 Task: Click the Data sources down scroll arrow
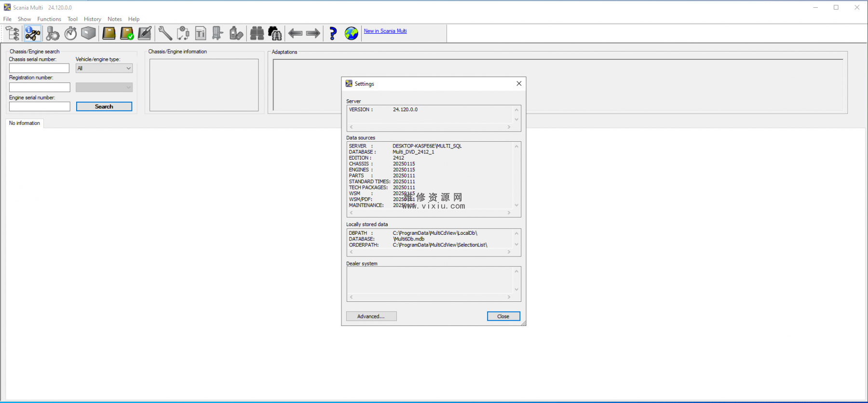pyautogui.click(x=516, y=205)
